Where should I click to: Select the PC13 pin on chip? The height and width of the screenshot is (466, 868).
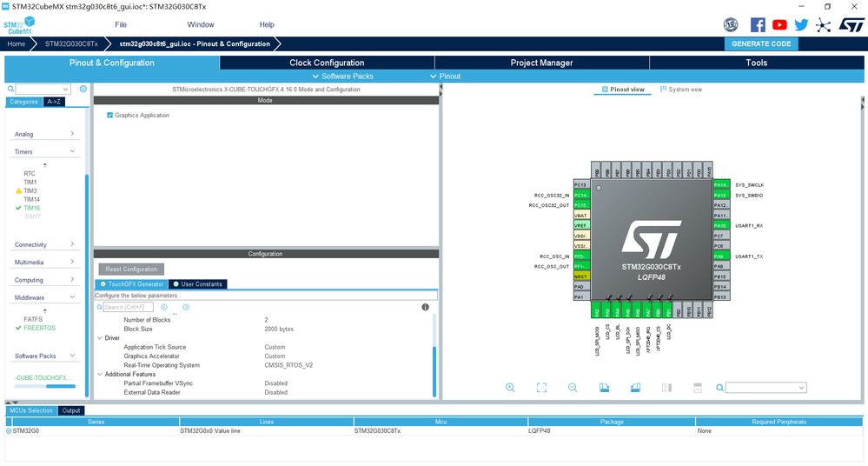[x=581, y=185]
